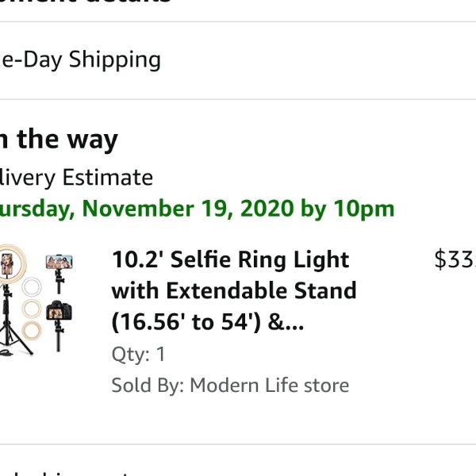Click the $33 item price

click(455, 259)
